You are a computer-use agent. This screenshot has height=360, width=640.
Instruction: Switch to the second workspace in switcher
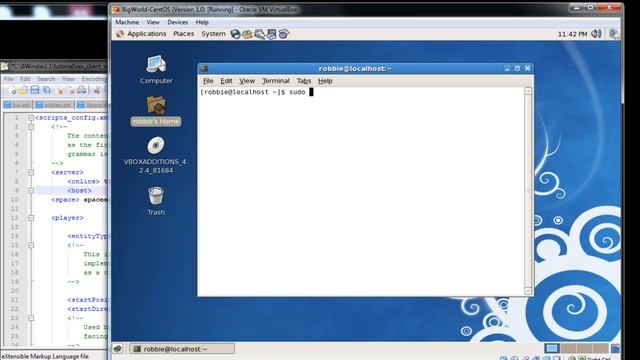568,348
